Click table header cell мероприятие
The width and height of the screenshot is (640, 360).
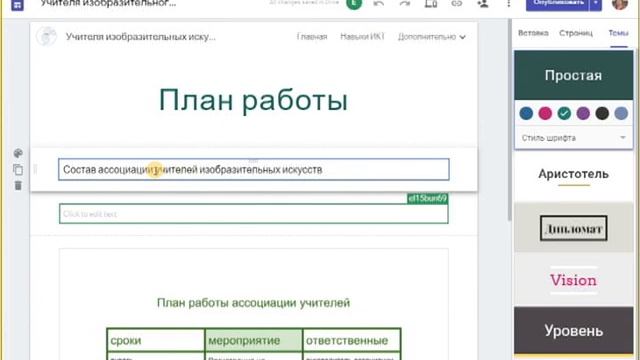click(x=253, y=340)
